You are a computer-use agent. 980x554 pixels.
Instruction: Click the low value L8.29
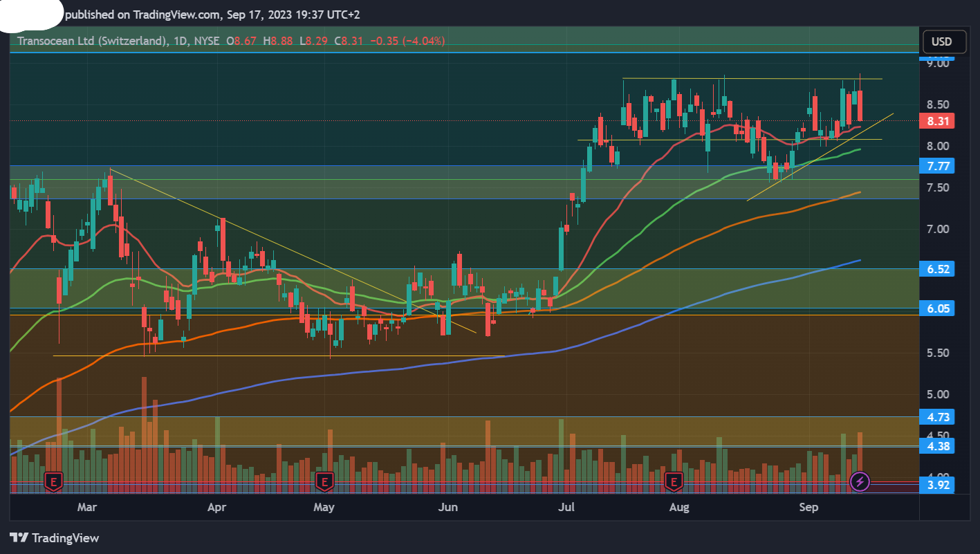tap(313, 41)
